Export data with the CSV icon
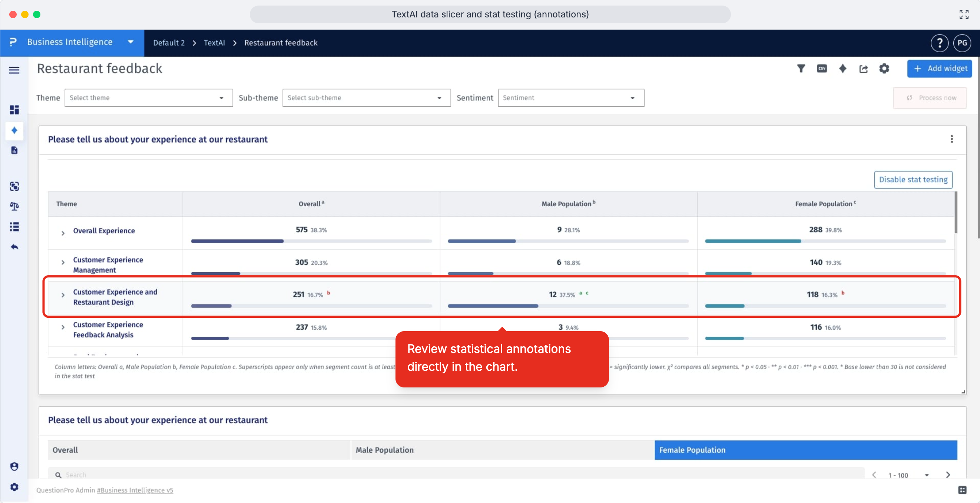 click(822, 69)
